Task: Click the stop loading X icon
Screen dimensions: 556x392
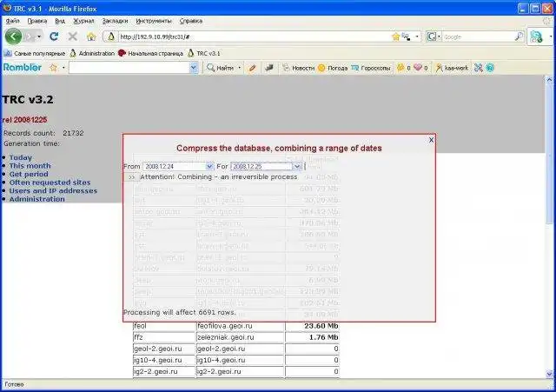Action: [73, 37]
